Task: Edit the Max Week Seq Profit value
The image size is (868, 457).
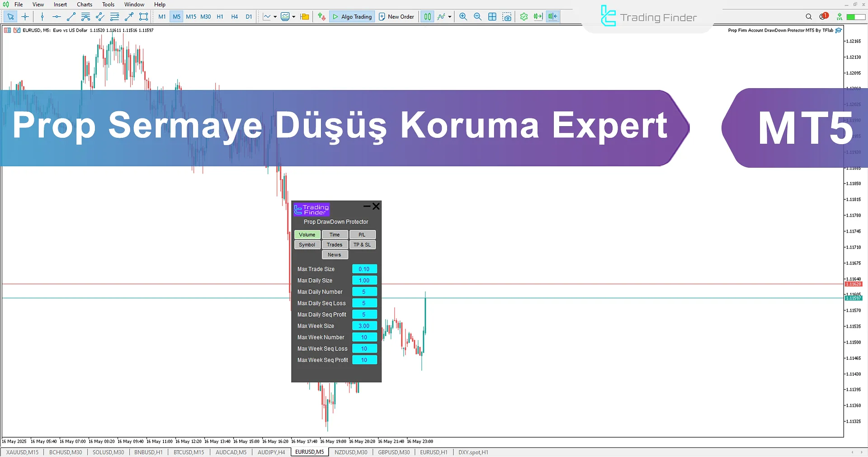Action: 364,360
